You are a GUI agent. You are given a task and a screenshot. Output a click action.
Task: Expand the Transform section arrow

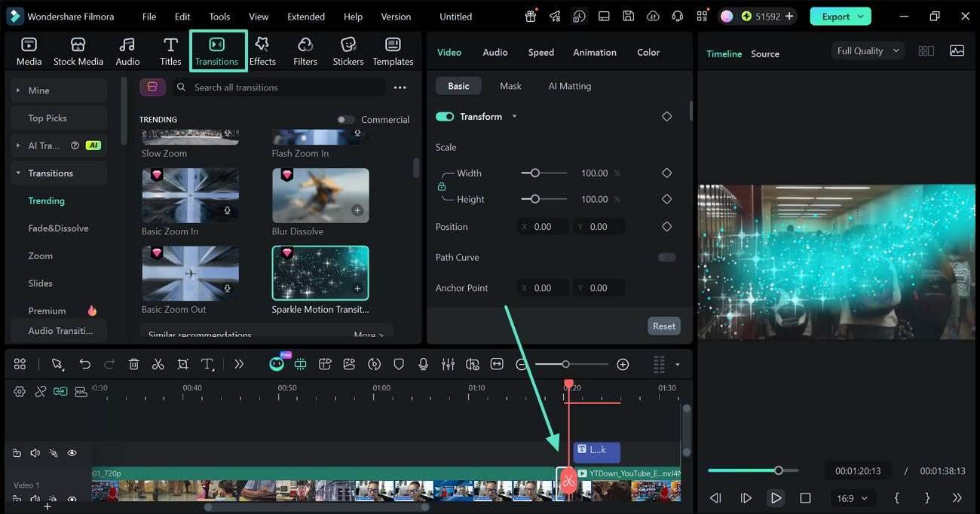(x=514, y=117)
